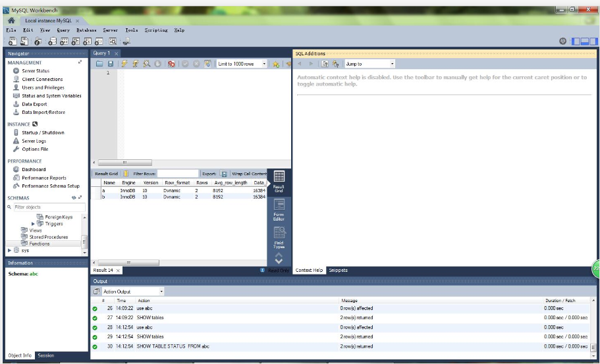Screen dimensions: 600x364
Task: Open the File menu
Action: click(11, 30)
